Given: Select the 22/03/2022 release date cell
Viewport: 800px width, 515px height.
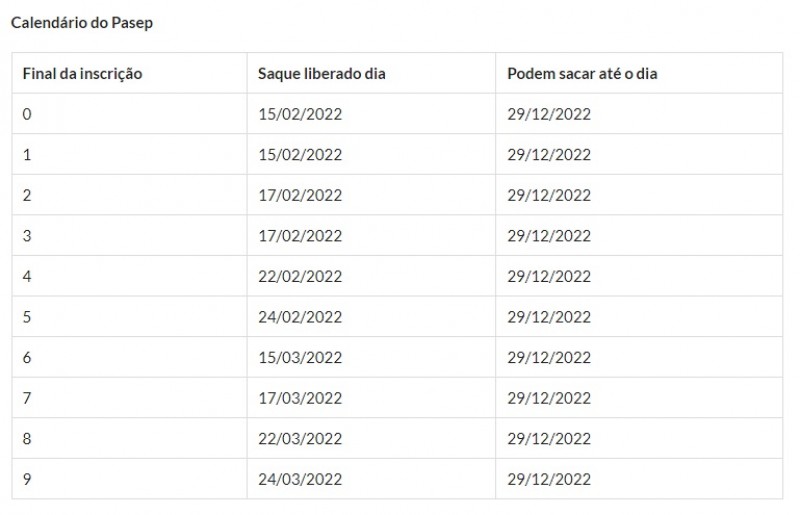Looking at the screenshot, I should (x=371, y=438).
